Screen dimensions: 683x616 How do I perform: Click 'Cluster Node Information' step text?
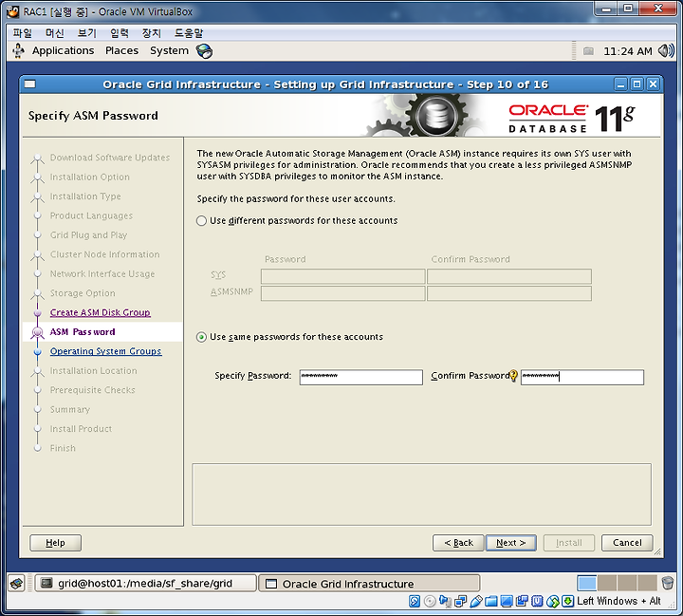pyautogui.click(x=105, y=254)
